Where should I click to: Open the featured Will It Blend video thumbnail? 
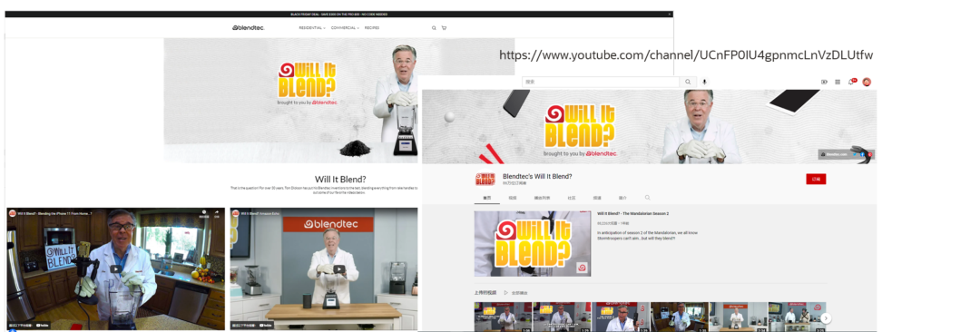532,243
